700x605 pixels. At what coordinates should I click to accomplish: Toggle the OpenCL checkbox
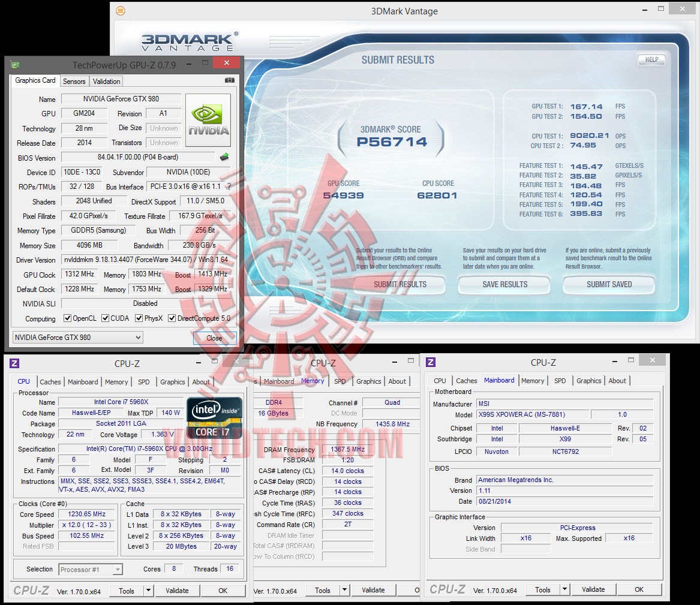(x=67, y=318)
